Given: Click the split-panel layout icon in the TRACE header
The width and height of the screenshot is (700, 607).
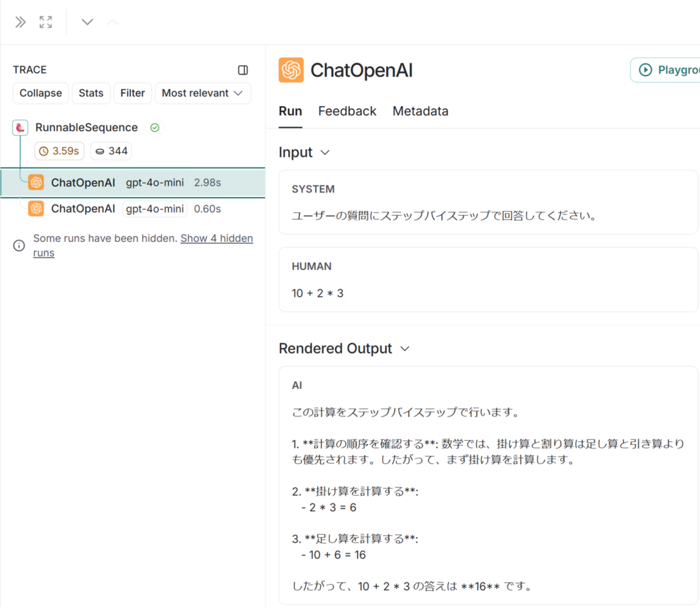Looking at the screenshot, I should pos(243,70).
